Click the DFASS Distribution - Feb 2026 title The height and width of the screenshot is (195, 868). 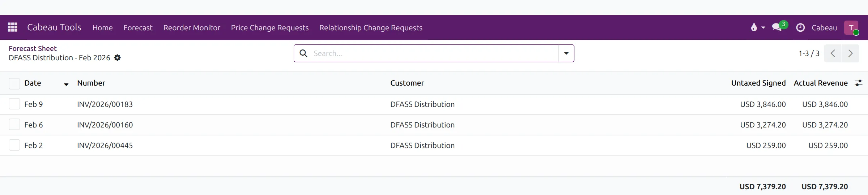click(x=59, y=58)
